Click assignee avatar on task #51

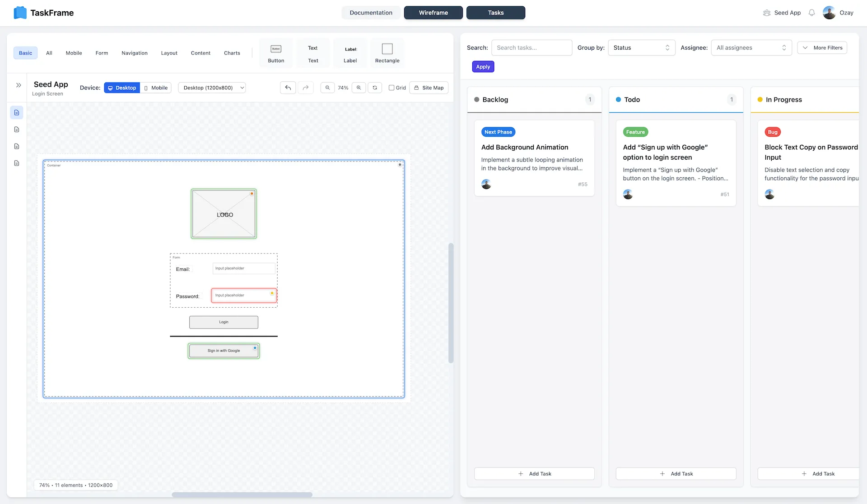pos(628,194)
